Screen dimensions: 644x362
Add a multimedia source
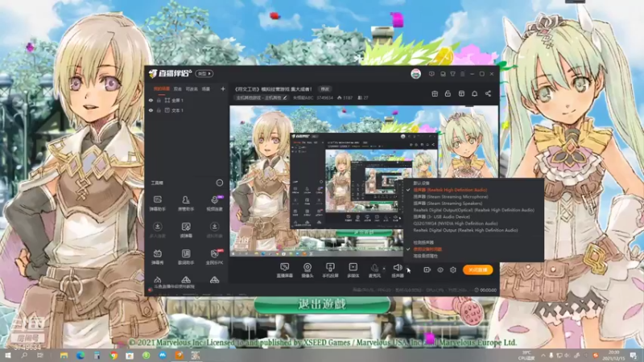tap(353, 270)
